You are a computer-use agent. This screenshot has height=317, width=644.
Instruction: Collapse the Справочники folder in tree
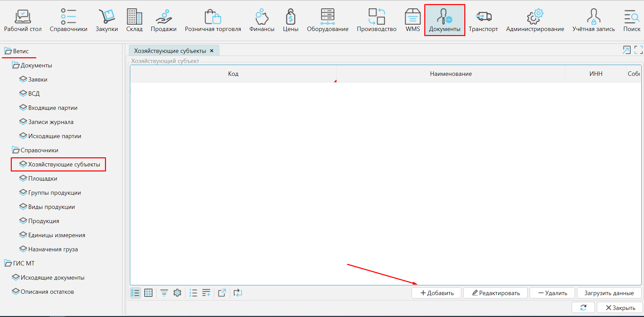pos(15,150)
